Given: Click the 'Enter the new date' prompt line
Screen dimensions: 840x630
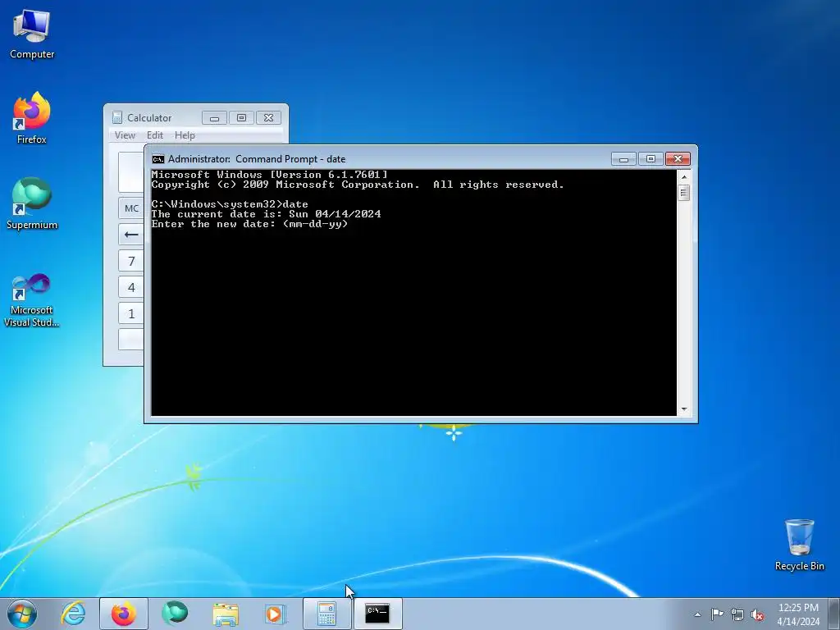Looking at the screenshot, I should [x=249, y=224].
